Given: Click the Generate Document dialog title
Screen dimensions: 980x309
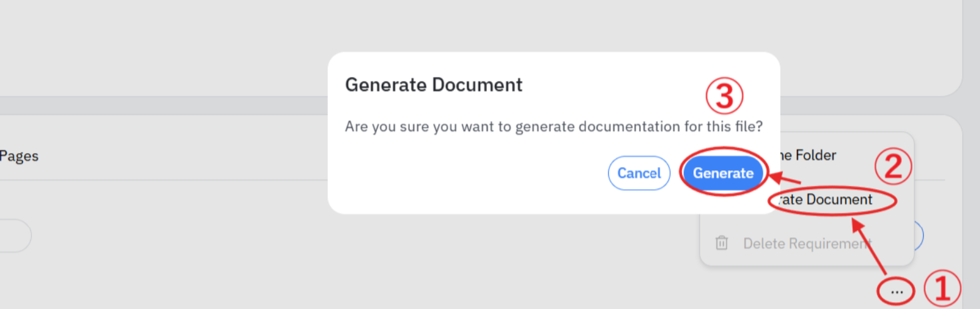Looking at the screenshot, I should 433,85.
